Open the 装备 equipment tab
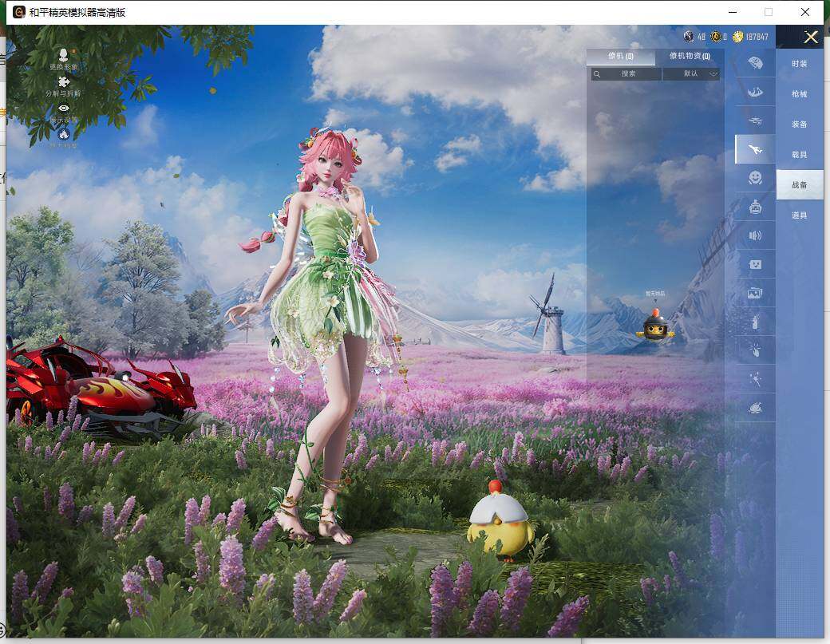 coord(800,124)
